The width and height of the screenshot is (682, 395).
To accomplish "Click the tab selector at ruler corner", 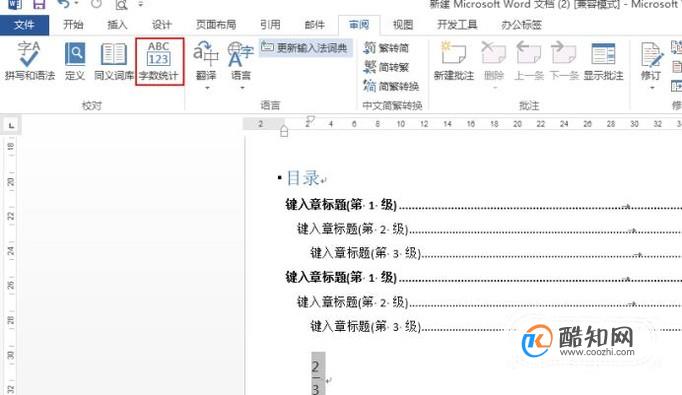I will [x=11, y=126].
